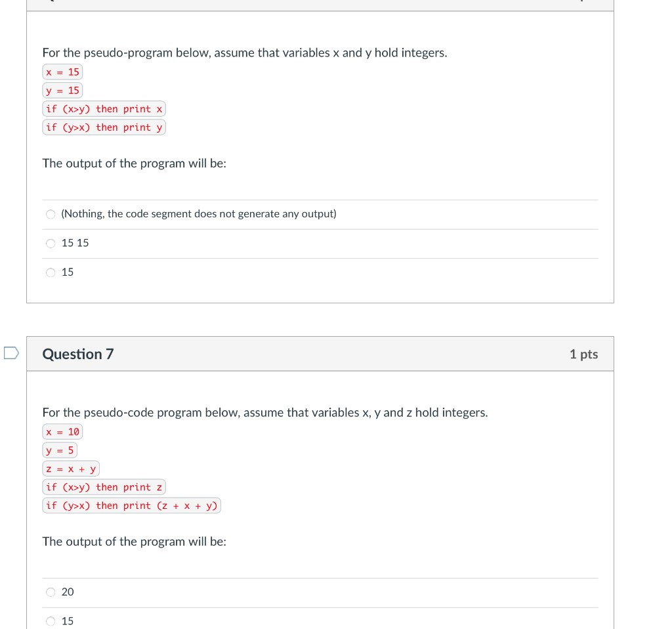Click the "z = x + y" code snippet
Viewport: 672px width, 629px height.
click(72, 468)
